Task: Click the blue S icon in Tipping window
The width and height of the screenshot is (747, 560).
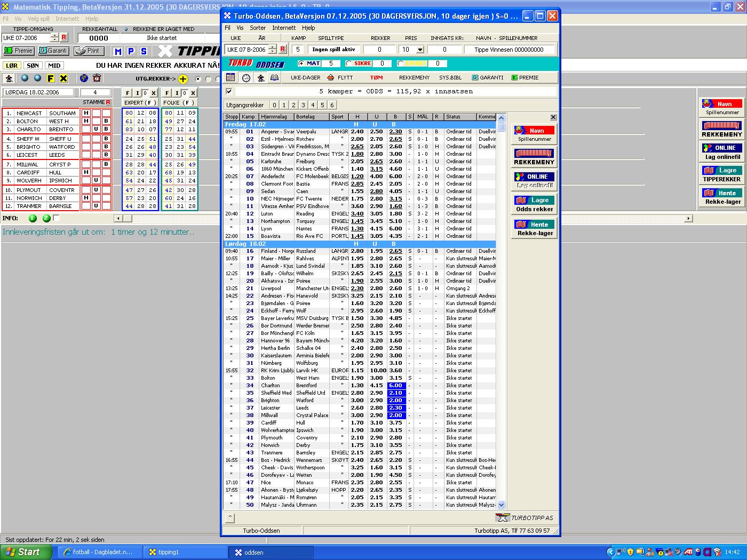Action: pos(144,51)
